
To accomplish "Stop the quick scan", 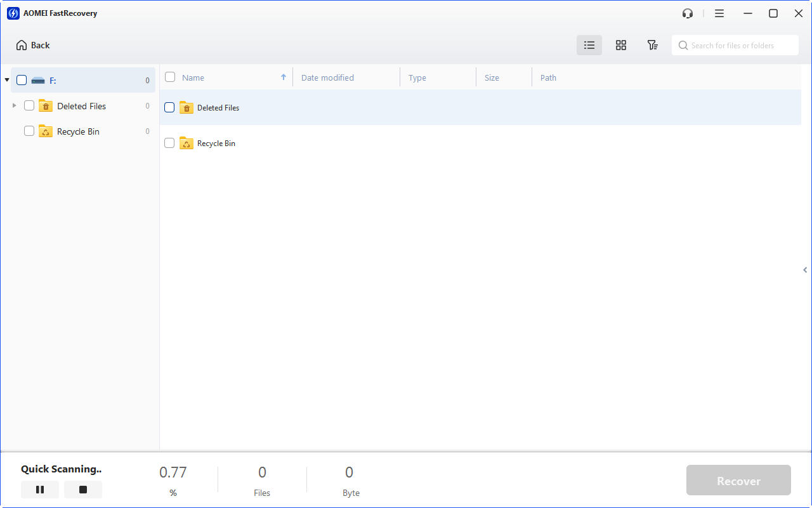I will click(x=83, y=490).
